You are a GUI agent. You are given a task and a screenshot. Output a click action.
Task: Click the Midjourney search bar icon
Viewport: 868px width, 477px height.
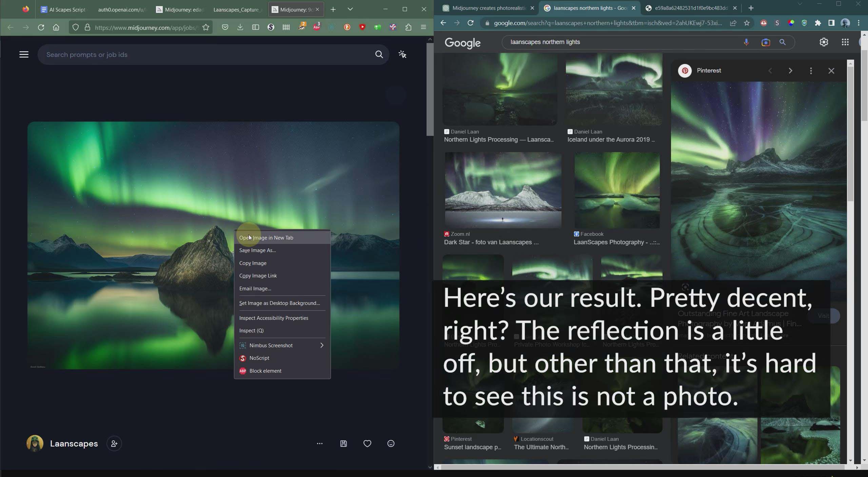pyautogui.click(x=379, y=54)
